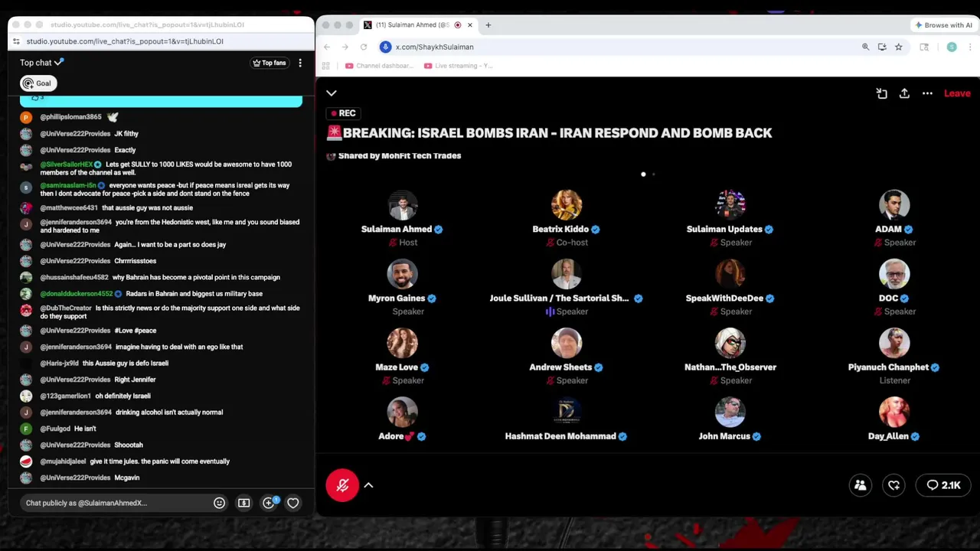Open browser menu three-dot icon
The image size is (980, 551).
(971, 47)
